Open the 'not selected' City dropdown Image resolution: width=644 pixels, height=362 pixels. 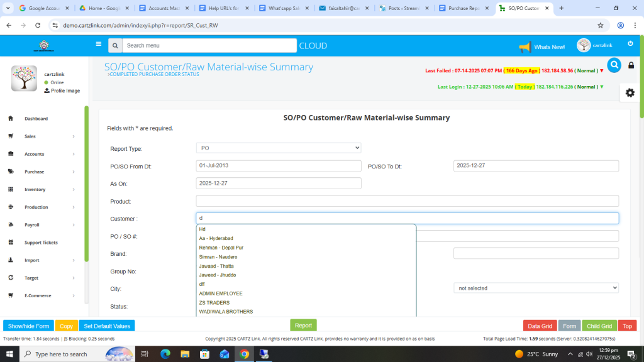(536, 288)
